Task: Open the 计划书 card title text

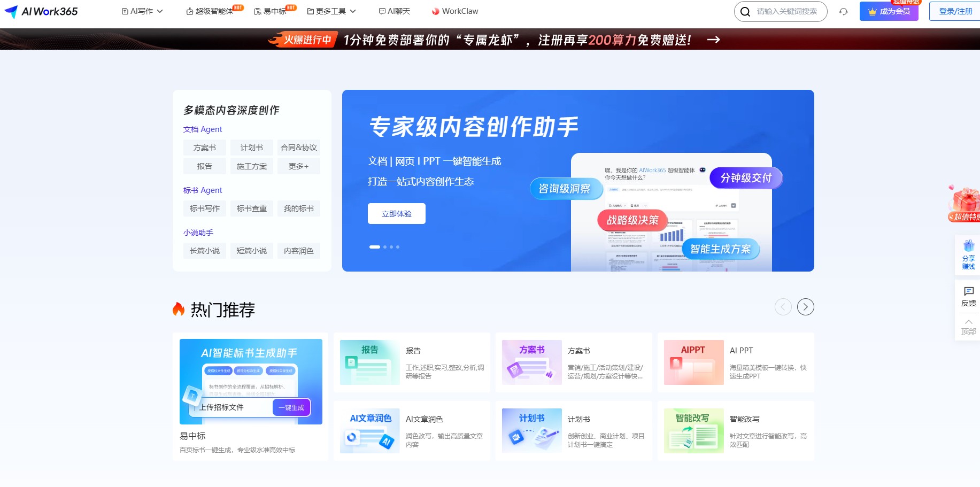Action: (579, 419)
